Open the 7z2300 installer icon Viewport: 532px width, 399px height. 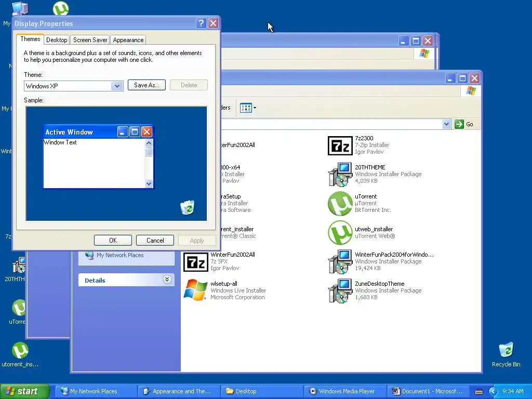click(x=340, y=145)
